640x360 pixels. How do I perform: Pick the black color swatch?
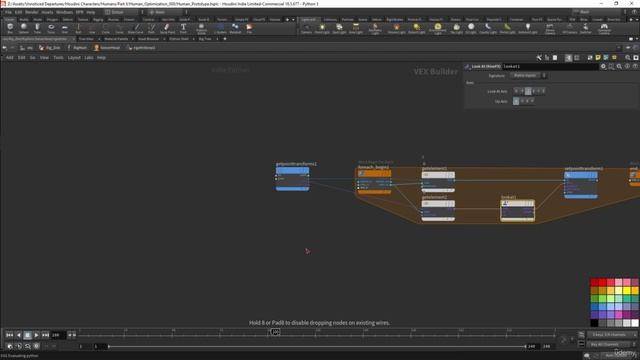tap(594, 323)
